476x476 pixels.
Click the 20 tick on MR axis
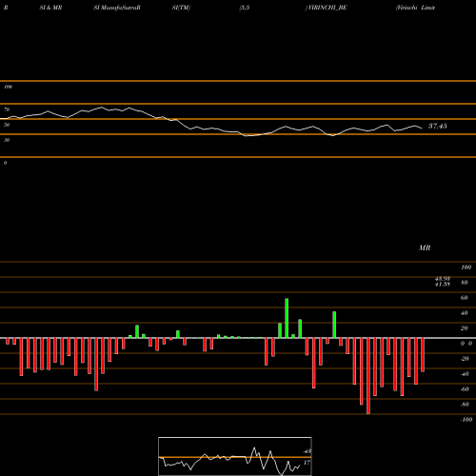(465, 328)
